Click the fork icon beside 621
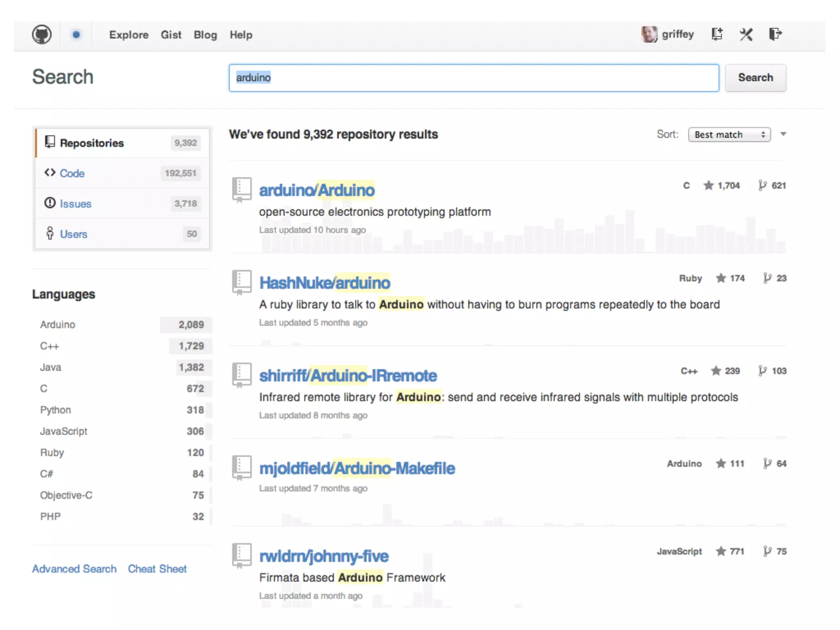The width and height of the screenshot is (840, 630). coord(762,186)
